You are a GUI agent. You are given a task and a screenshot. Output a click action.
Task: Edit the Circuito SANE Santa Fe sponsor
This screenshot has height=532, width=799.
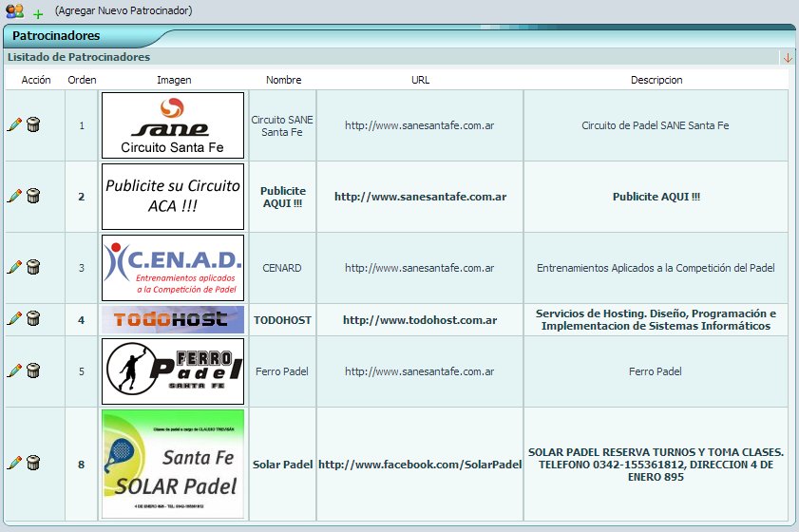click(14, 124)
